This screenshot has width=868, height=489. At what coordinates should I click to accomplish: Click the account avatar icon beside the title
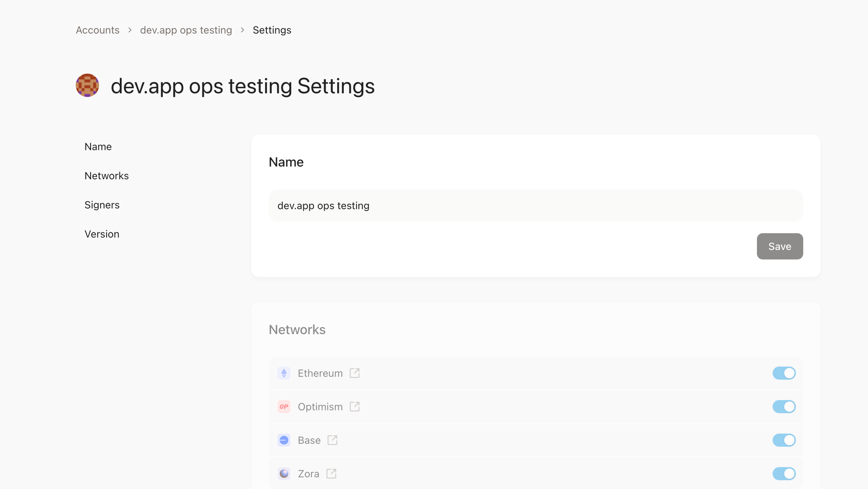(87, 85)
